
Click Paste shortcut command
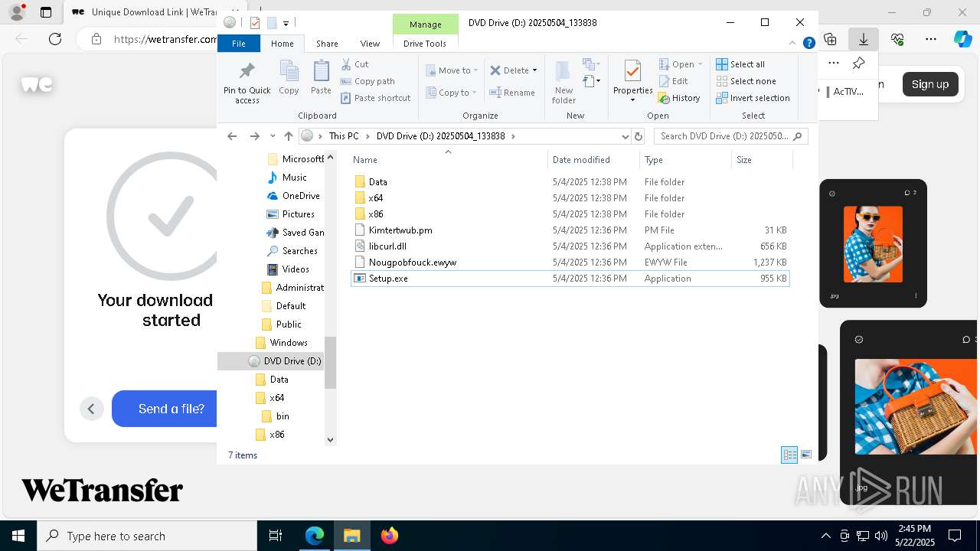coord(375,98)
